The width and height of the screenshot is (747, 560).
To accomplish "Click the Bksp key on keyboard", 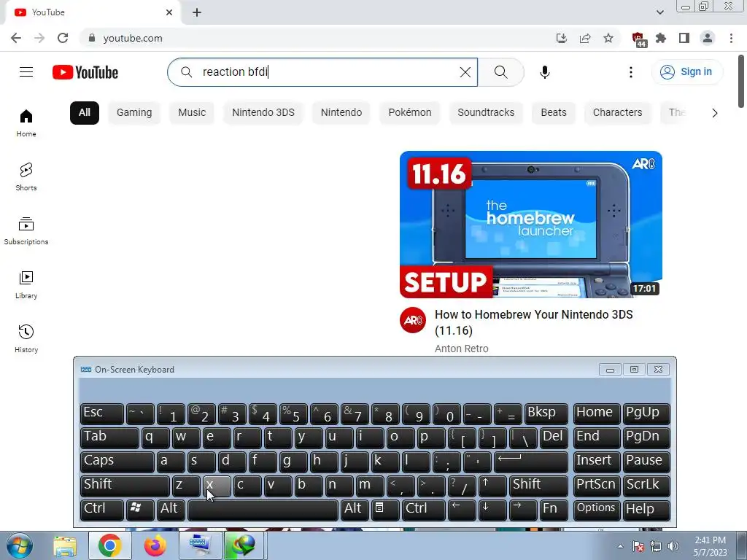I will coord(546,413).
